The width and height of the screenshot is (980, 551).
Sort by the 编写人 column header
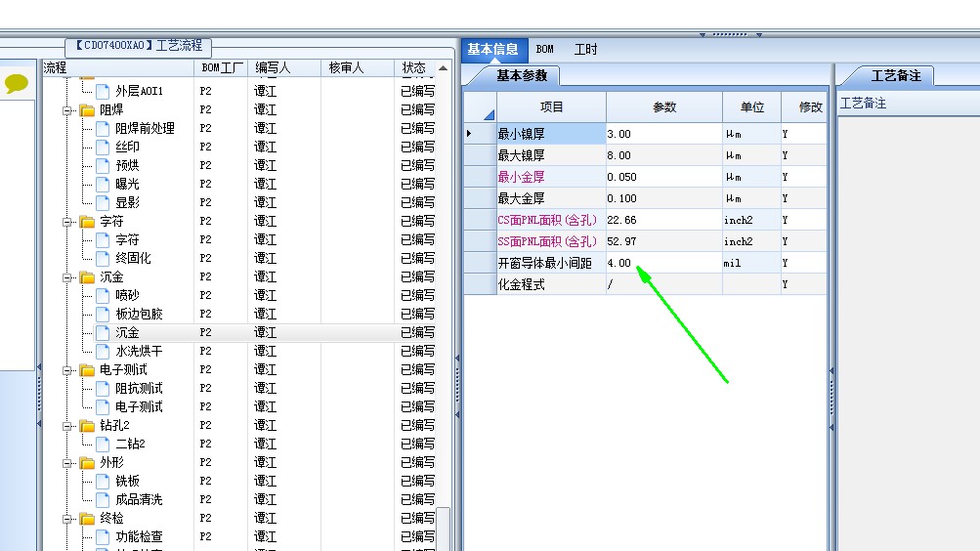pos(284,68)
